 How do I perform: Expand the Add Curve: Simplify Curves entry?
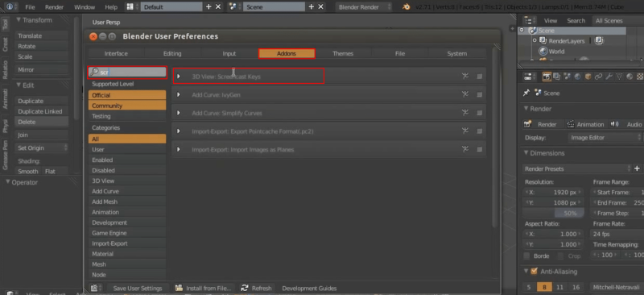click(x=179, y=113)
